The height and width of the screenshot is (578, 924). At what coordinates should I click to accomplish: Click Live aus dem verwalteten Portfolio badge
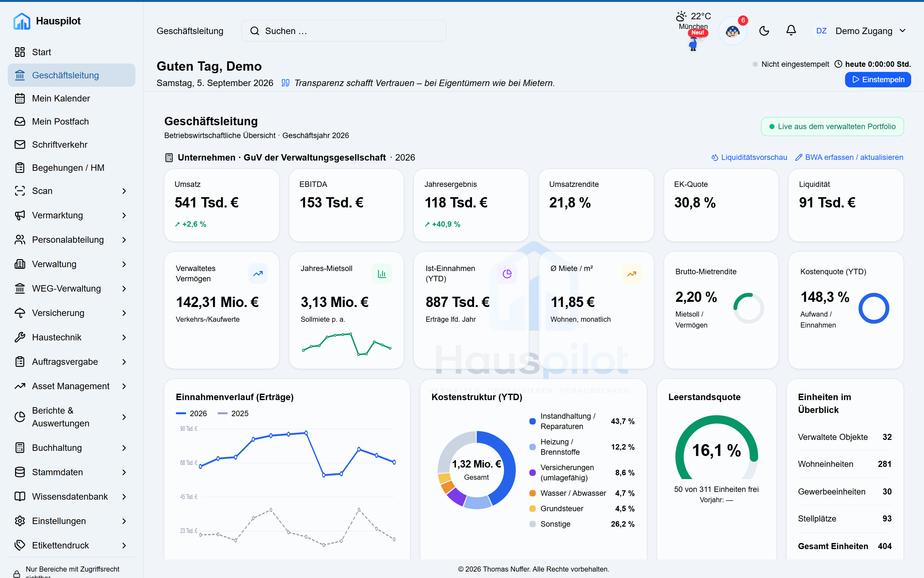(832, 127)
